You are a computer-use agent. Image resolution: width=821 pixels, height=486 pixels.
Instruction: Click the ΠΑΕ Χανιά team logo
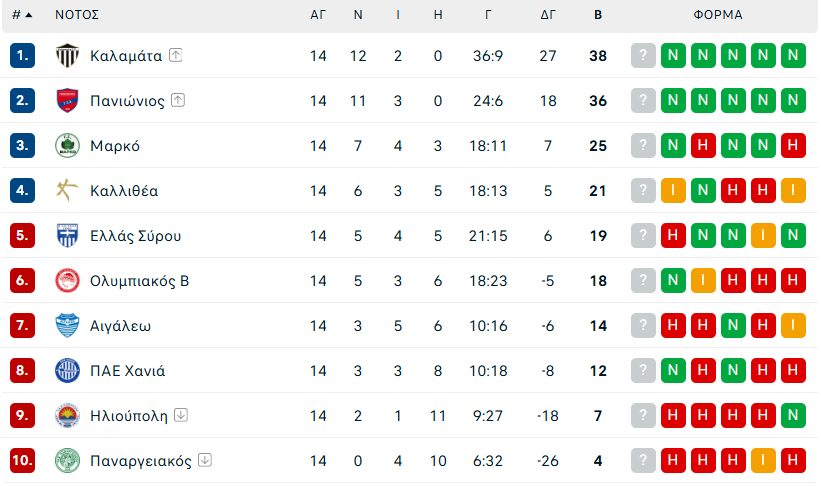(67, 371)
